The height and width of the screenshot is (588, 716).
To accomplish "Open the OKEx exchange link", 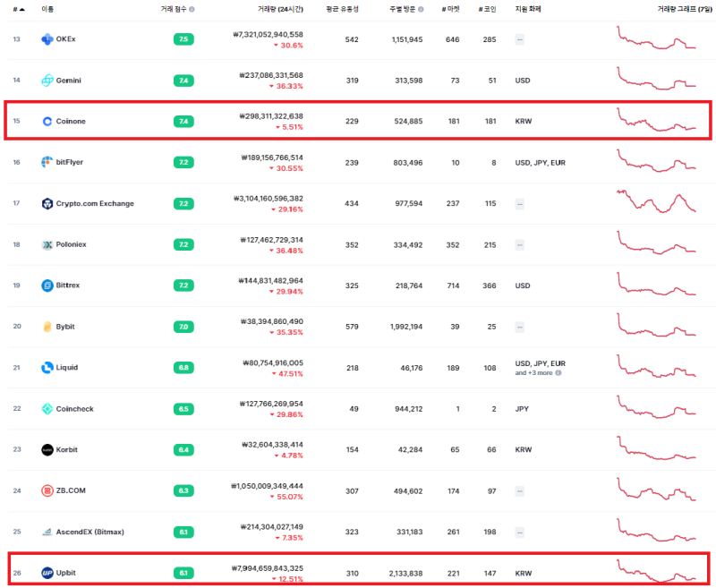I will (x=65, y=39).
